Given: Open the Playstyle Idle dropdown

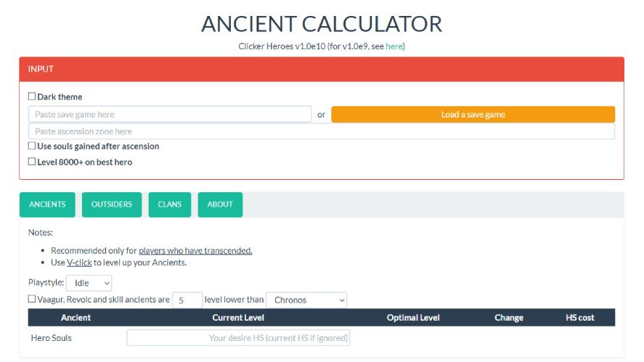Looking at the screenshot, I should (89, 283).
